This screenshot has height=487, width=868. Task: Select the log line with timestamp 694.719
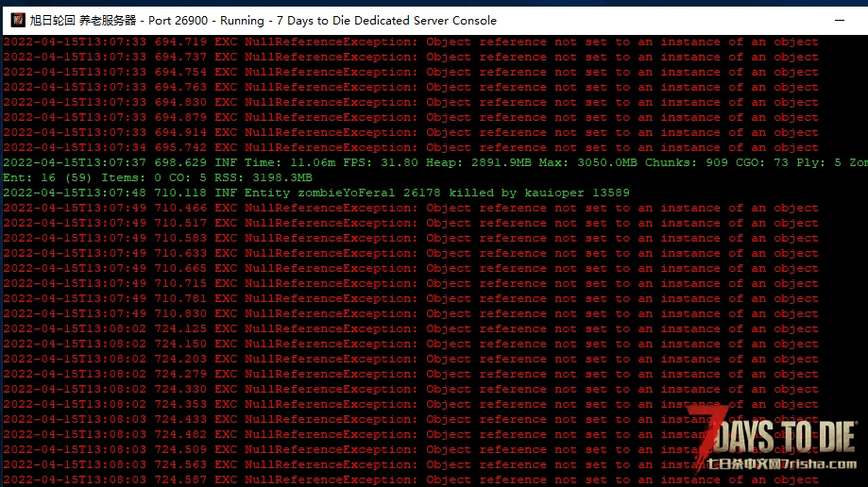[411, 42]
